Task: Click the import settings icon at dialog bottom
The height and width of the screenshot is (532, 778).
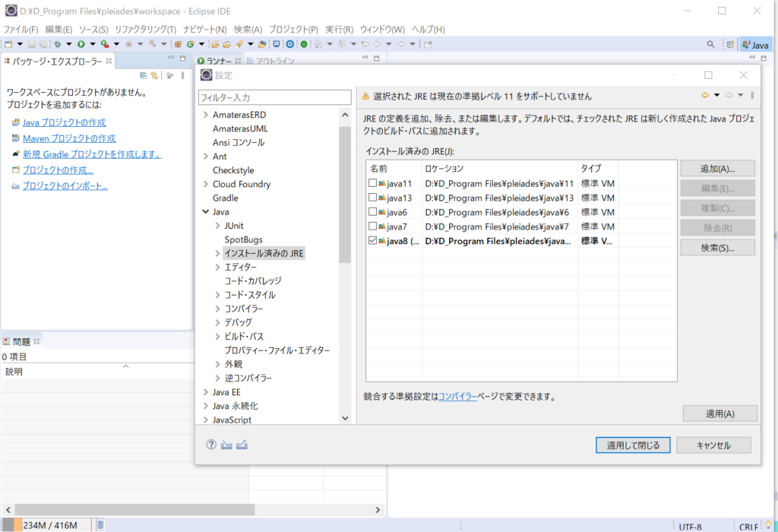Action: tap(226, 445)
